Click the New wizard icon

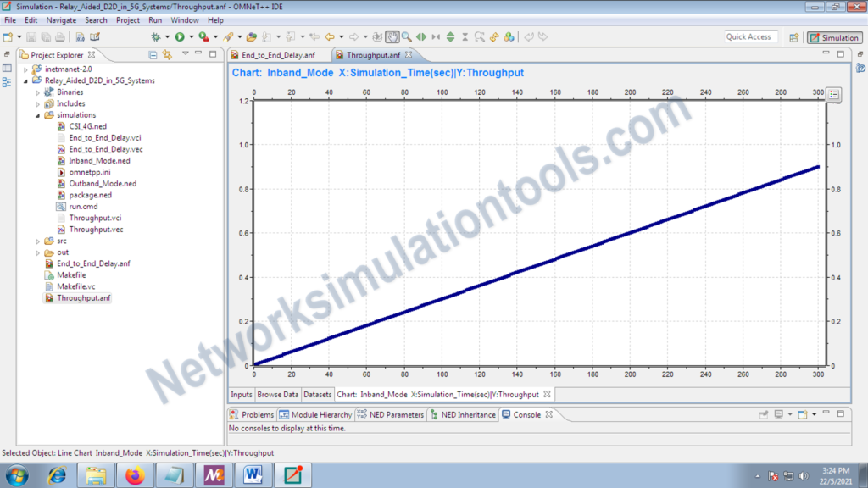point(8,36)
